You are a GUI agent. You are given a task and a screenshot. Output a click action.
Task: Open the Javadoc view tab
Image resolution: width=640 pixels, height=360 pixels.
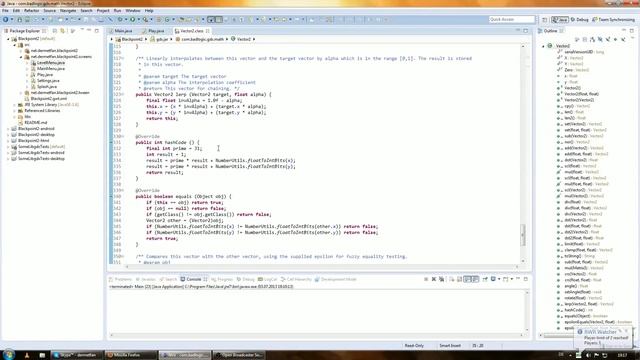click(x=146, y=280)
